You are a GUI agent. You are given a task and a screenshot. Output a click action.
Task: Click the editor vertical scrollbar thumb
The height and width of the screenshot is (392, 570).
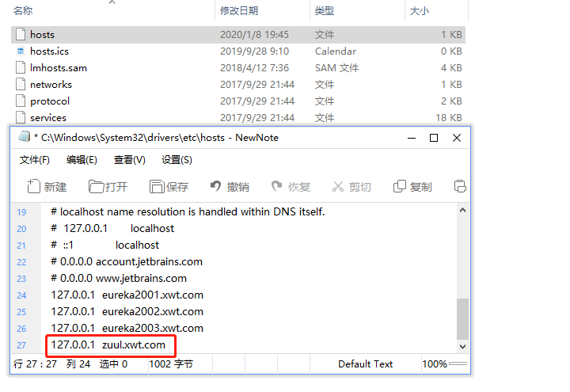tap(462, 319)
